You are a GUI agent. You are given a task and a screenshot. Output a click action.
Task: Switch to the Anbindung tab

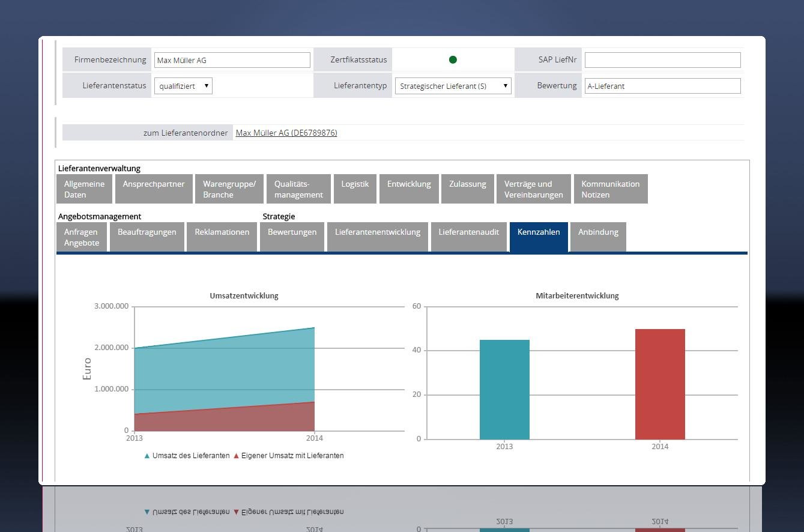598,237
